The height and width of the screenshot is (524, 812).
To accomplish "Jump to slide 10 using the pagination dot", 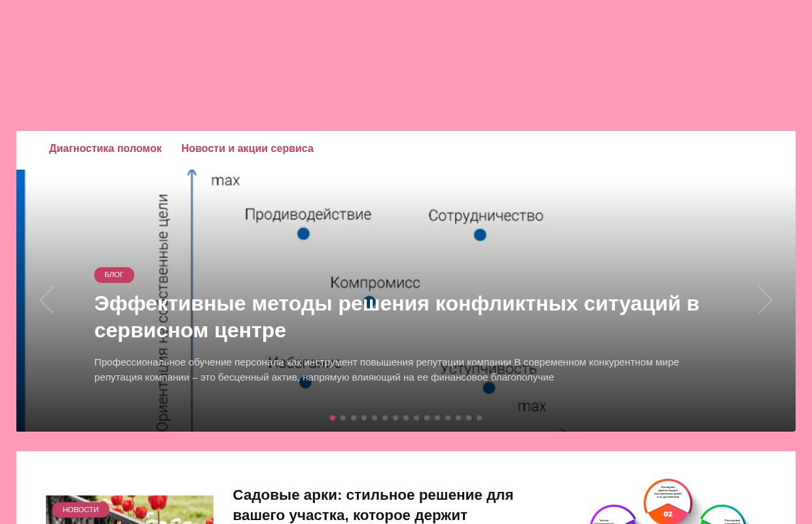I will pyautogui.click(x=427, y=418).
